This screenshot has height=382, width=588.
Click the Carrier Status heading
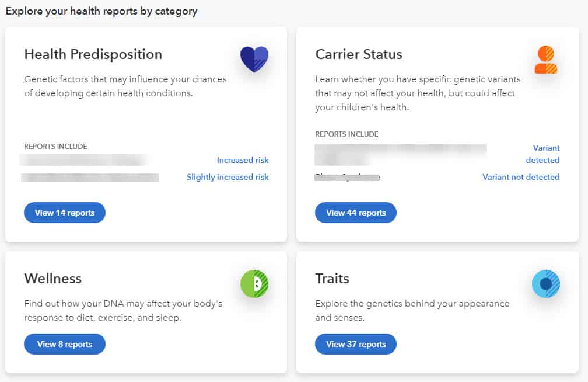359,54
